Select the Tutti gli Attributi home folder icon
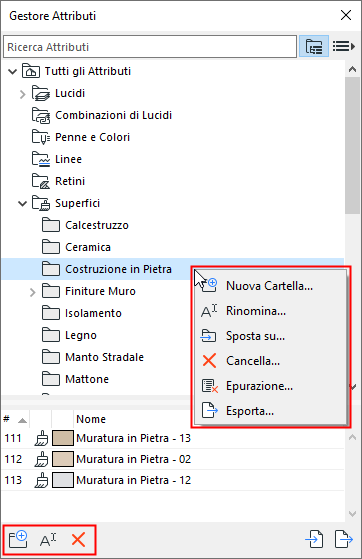Viewport: 362px width, 559px height. [x=31, y=71]
